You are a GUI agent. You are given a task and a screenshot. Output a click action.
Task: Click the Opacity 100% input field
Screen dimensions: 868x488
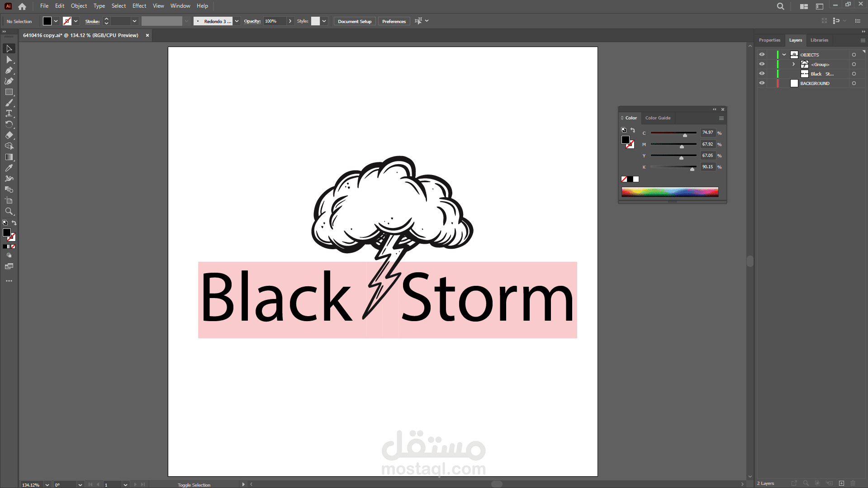tap(275, 21)
